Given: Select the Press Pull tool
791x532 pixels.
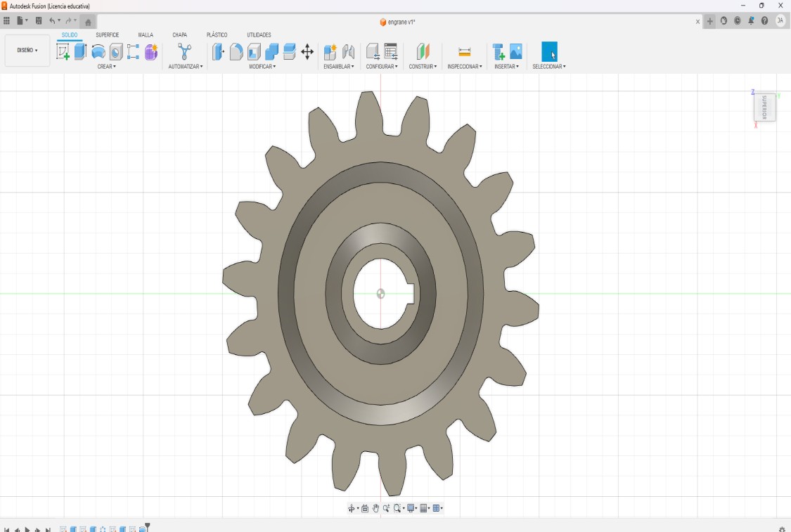Looking at the screenshot, I should (218, 51).
